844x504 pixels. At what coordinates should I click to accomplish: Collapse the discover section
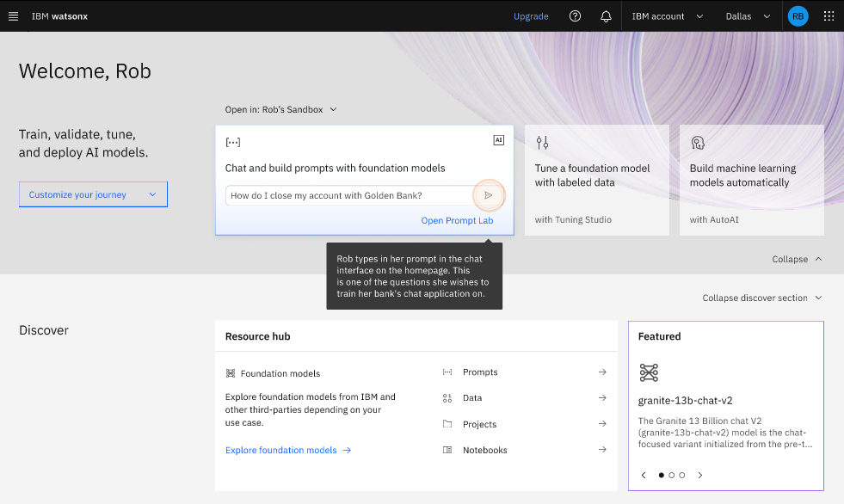coord(762,298)
